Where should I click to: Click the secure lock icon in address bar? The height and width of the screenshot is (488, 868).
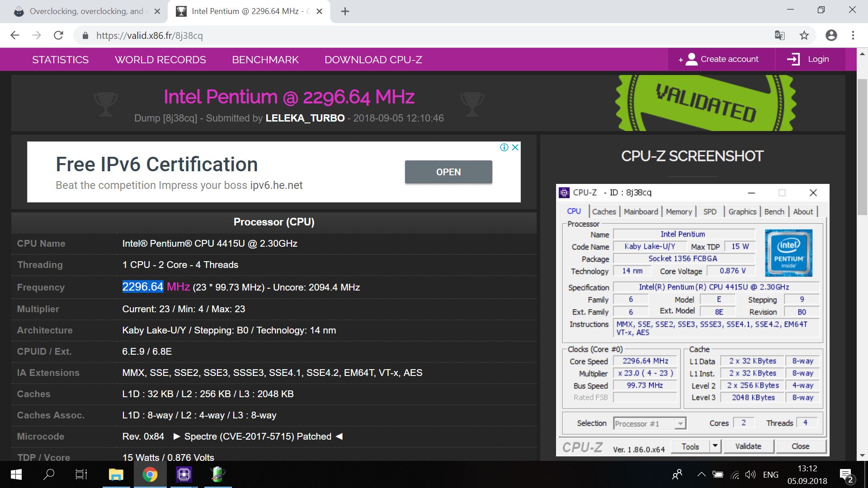pyautogui.click(x=85, y=36)
